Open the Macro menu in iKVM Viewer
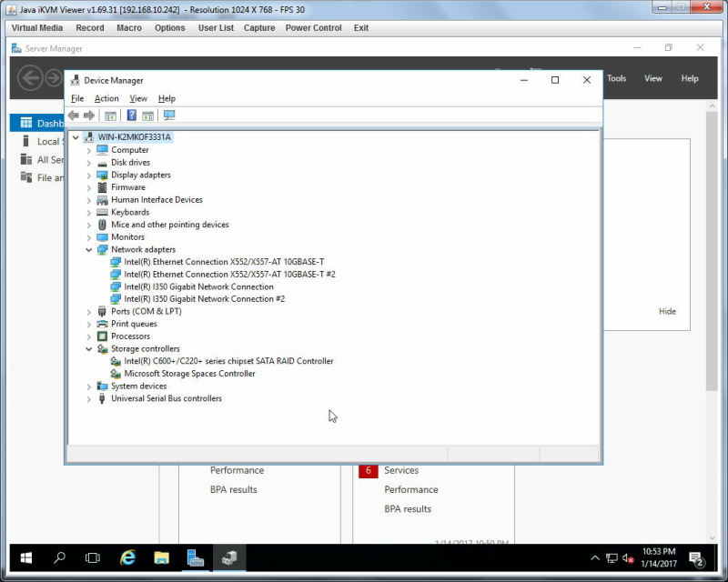 click(x=129, y=28)
